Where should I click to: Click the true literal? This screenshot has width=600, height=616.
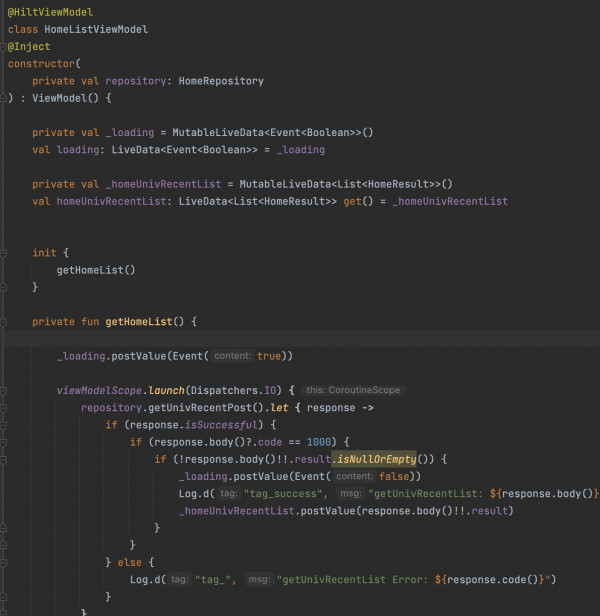coord(269,356)
